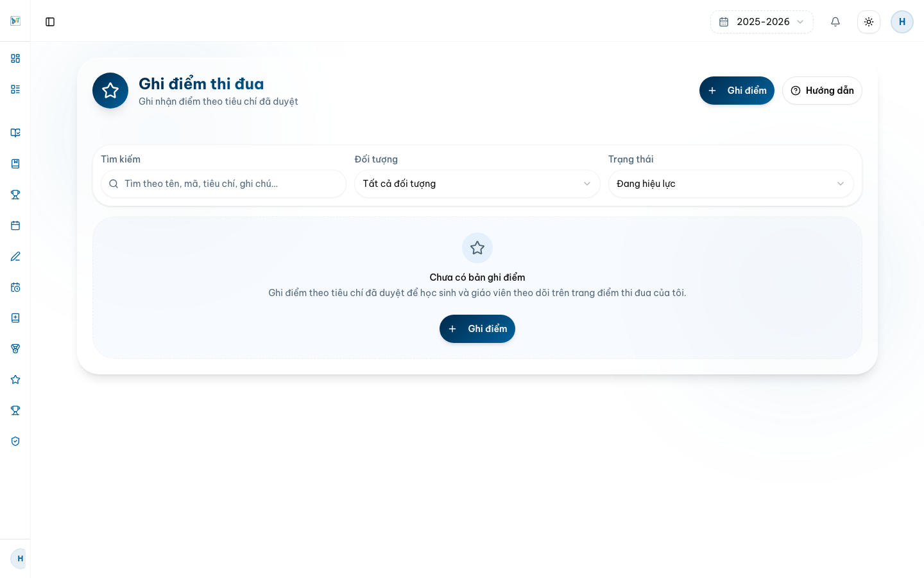The width and height of the screenshot is (924, 578).
Task: Open the medal sidebar icon
Action: (x=15, y=349)
